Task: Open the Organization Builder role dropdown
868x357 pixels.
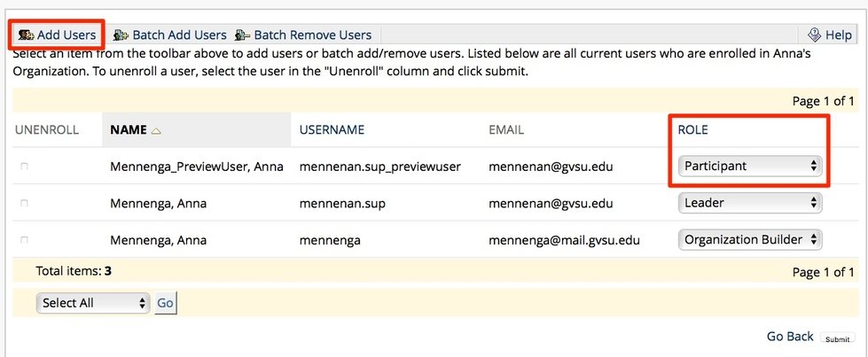Action: [x=750, y=239]
